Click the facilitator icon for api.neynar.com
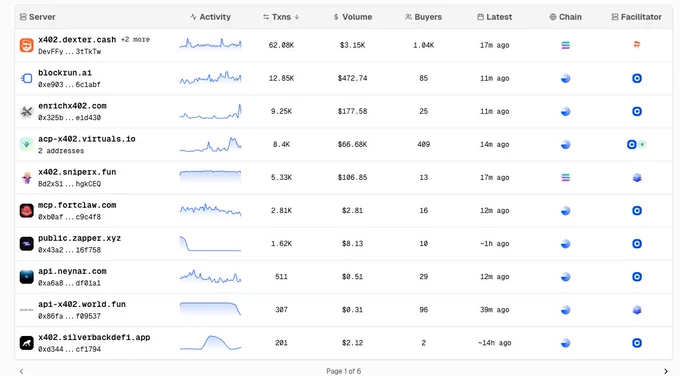 637,277
